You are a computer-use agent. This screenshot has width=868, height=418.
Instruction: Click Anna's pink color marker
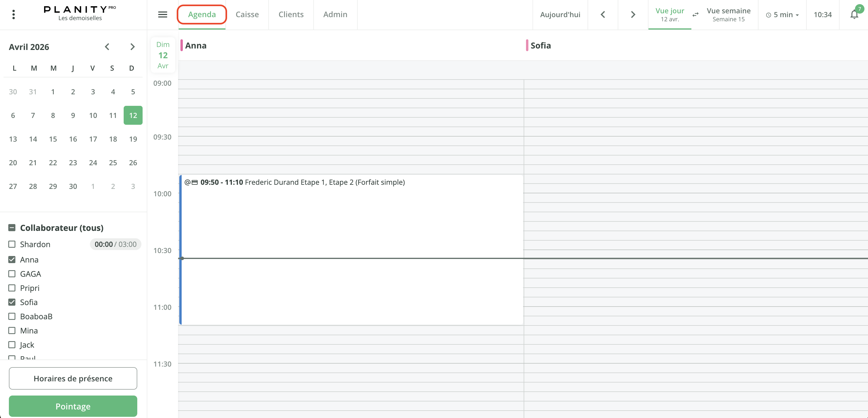point(182,46)
